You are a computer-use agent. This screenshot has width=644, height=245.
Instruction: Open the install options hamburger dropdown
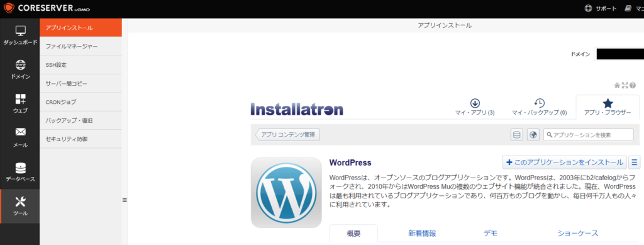click(635, 162)
